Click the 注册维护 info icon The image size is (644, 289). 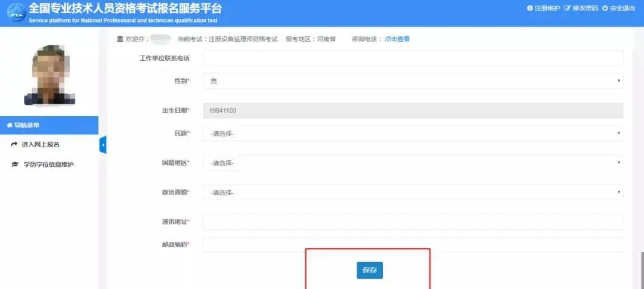coord(530,8)
